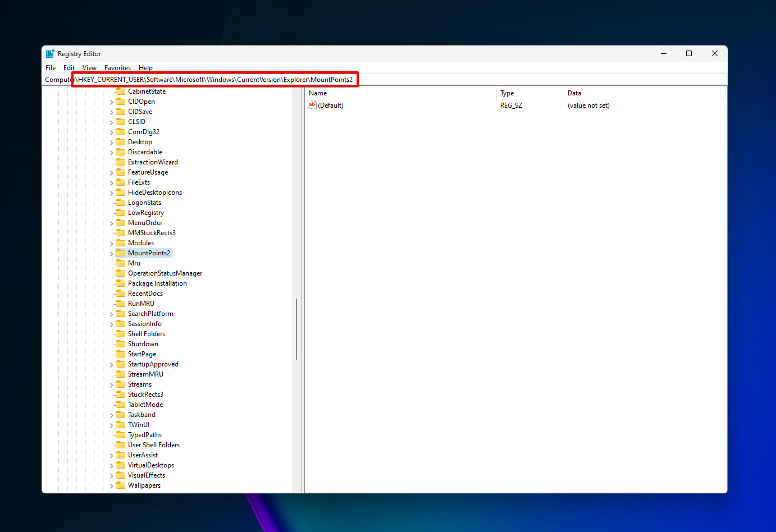The height and width of the screenshot is (532, 776).
Task: Select the RecentDocs folder icon
Action: coord(121,293)
